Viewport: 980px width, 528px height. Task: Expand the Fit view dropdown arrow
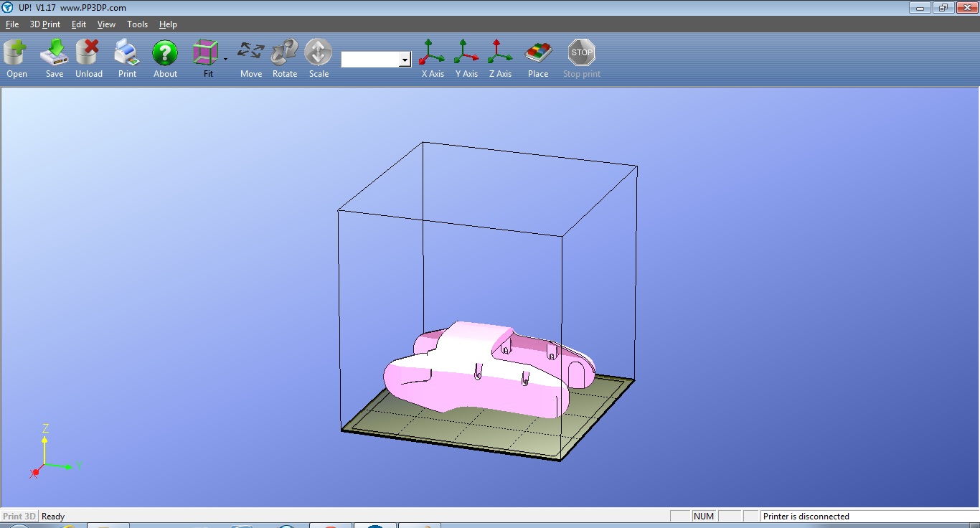tap(225, 59)
